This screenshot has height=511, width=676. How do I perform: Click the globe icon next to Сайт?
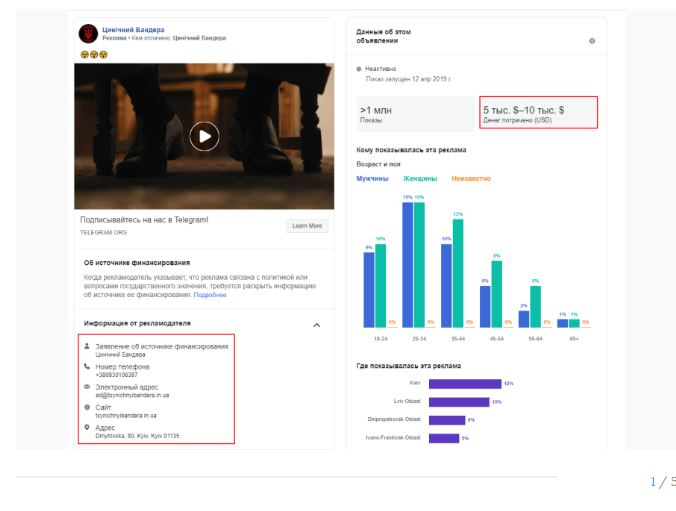[87, 406]
